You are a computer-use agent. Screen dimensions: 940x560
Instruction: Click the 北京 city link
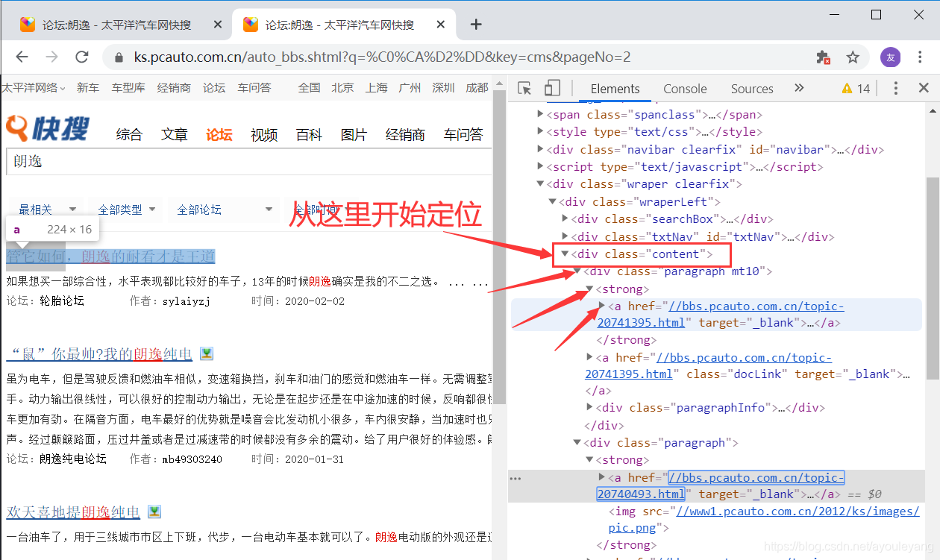click(x=342, y=87)
